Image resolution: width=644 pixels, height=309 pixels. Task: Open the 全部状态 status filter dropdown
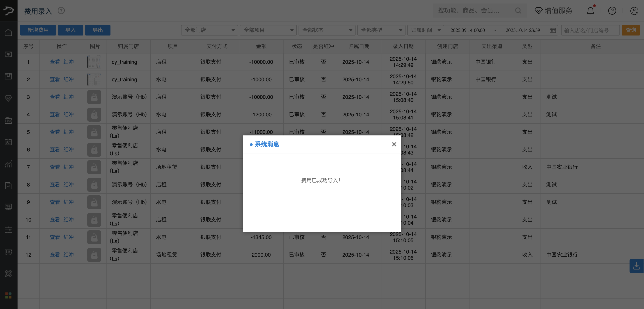click(x=327, y=30)
